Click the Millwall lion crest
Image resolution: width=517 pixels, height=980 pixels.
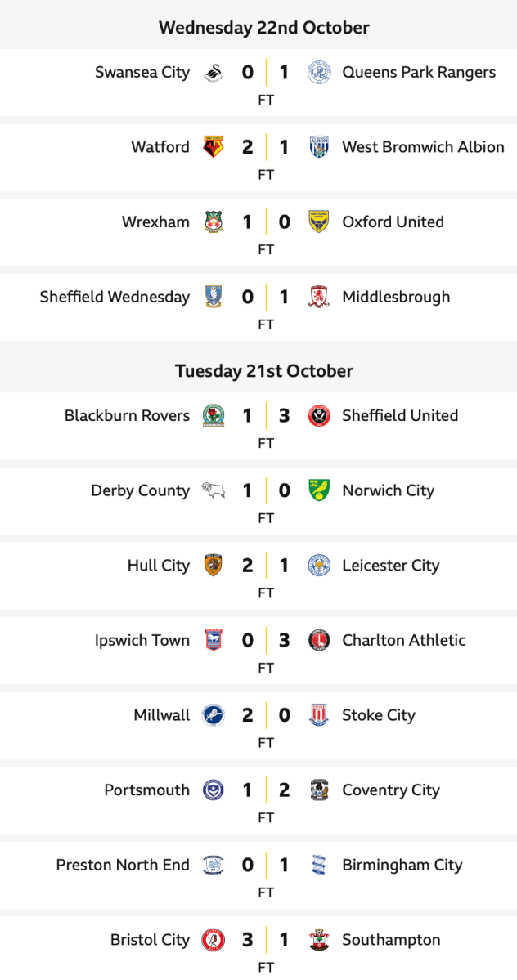tap(214, 716)
